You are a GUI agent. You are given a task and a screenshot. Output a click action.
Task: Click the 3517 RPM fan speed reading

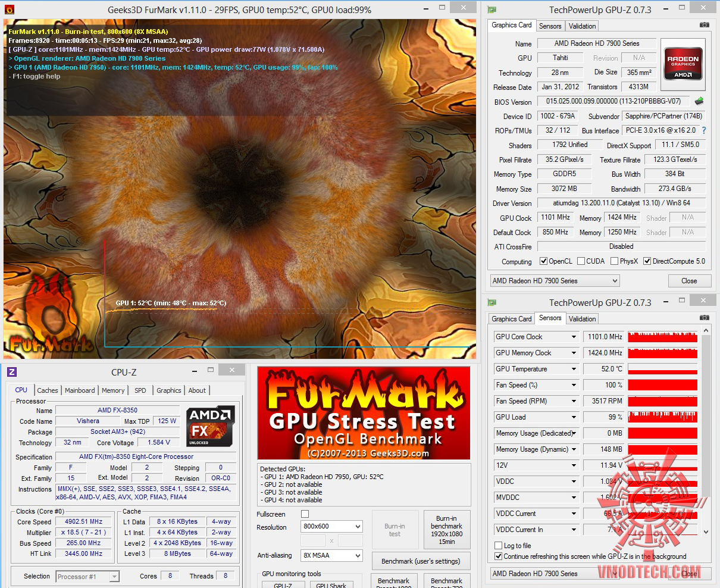pyautogui.click(x=603, y=401)
